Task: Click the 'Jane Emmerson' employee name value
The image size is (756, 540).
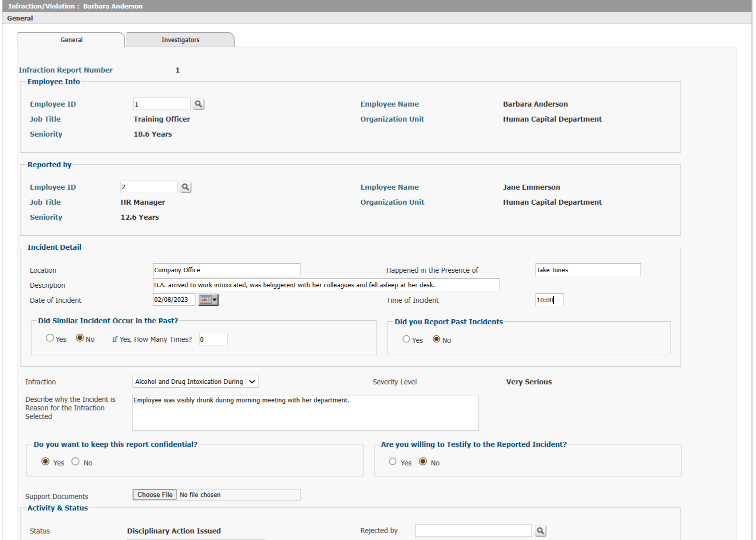Action: point(531,187)
